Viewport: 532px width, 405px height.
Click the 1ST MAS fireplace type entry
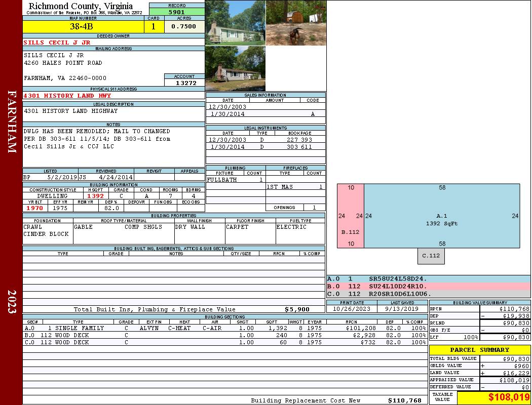pyautogui.click(x=280, y=187)
